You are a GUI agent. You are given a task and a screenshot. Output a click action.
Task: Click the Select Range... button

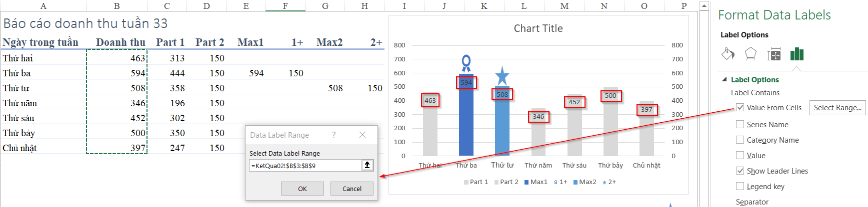coord(837,107)
